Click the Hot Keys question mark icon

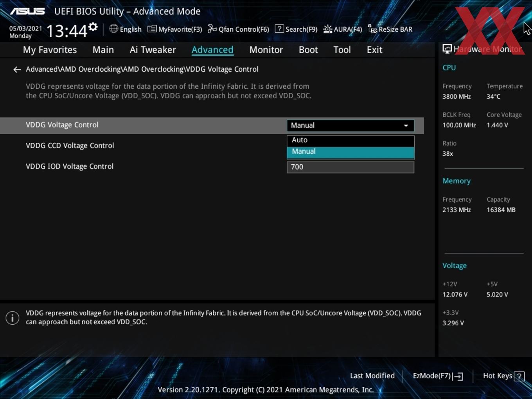point(519,376)
